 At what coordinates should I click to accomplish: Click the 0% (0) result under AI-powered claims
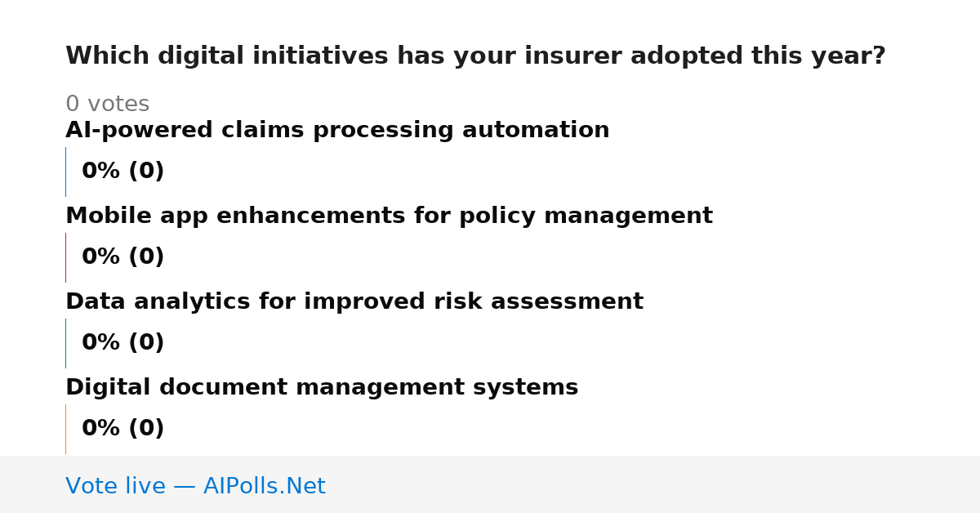coord(123,172)
